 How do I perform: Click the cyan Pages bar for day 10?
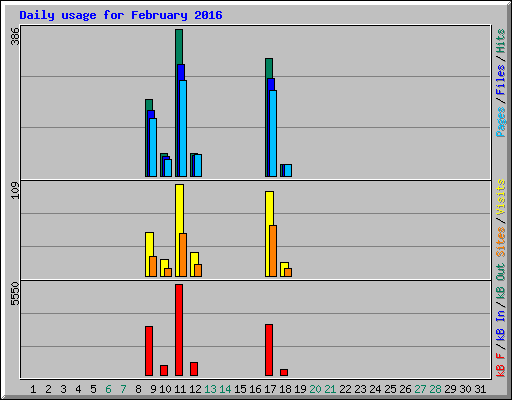168,168
